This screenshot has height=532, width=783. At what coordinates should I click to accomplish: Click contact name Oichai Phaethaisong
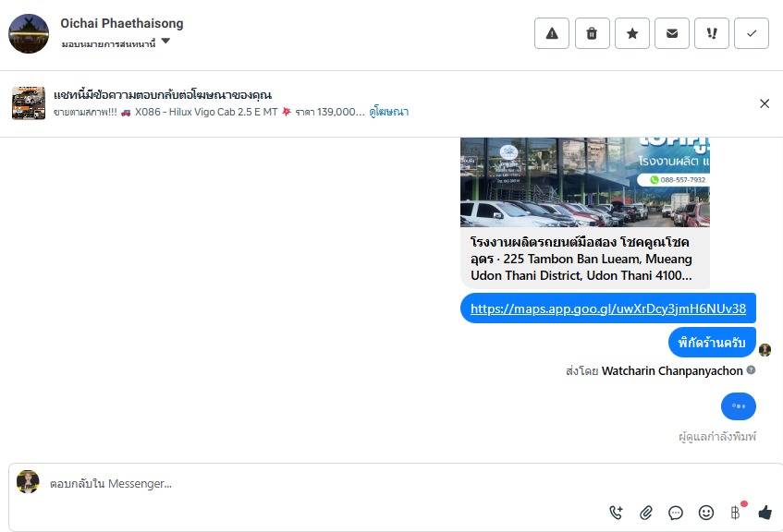122,23
